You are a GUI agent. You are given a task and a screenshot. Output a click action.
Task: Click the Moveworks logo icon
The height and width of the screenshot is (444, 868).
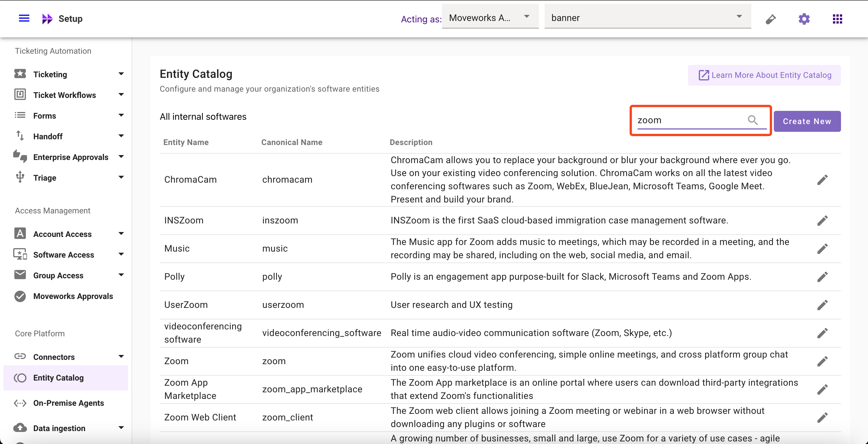[47, 19]
